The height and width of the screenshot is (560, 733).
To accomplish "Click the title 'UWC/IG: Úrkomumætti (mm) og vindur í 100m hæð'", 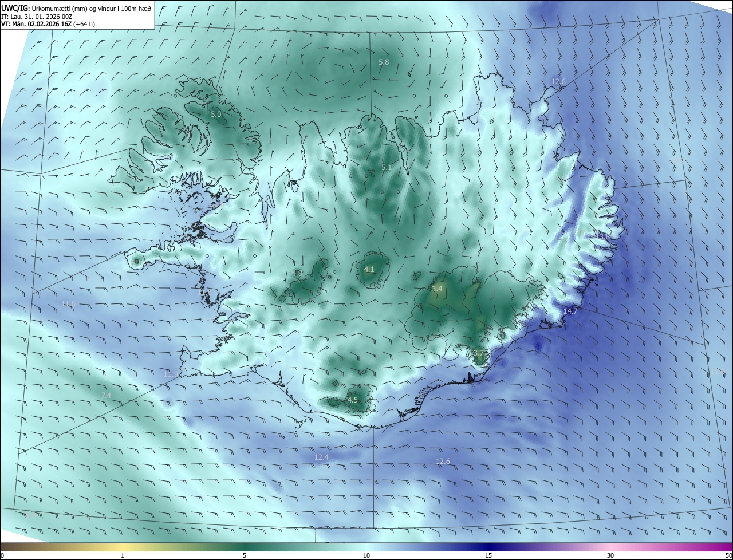I will pos(76,7).
